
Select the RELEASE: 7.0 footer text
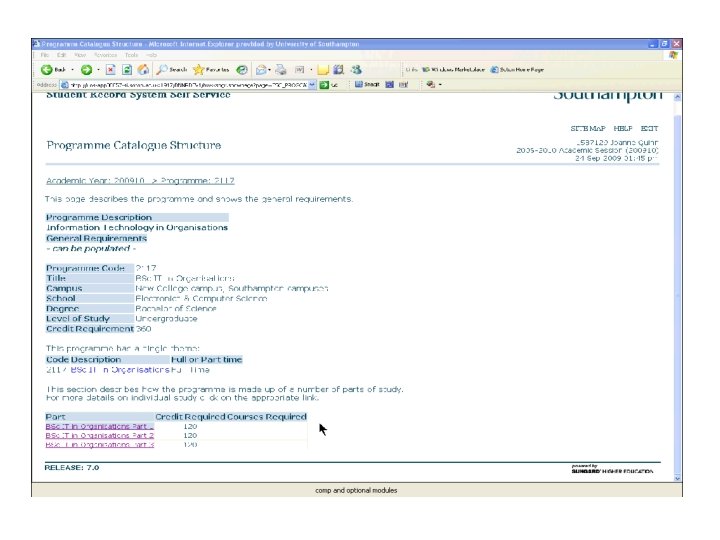click(x=72, y=468)
